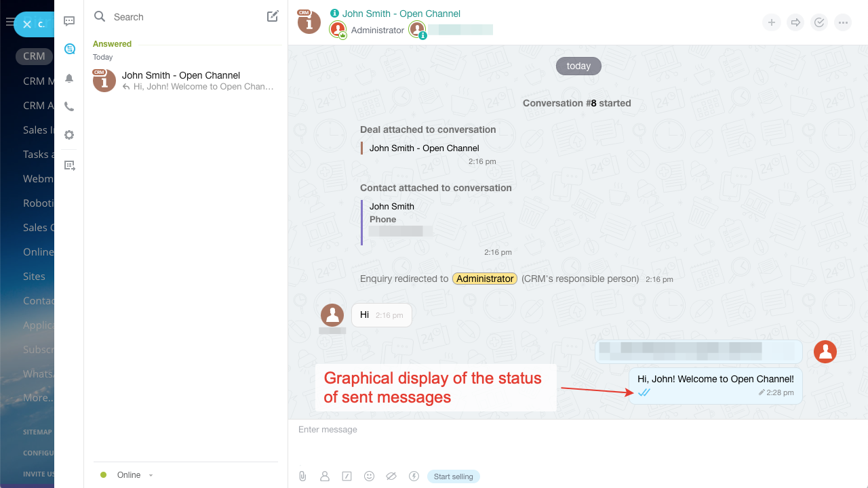
Task: Open telephony via the phone icon
Action: (69, 106)
